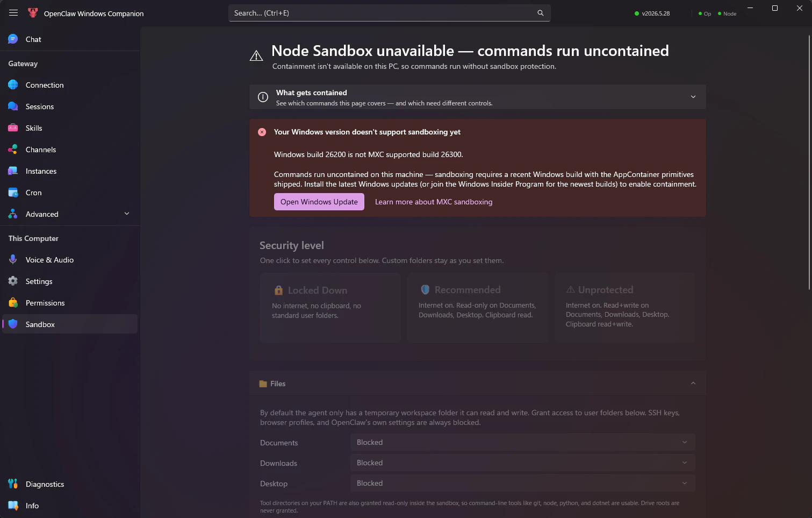Click the Cron calendar icon
The image size is (812, 518).
coord(13,193)
